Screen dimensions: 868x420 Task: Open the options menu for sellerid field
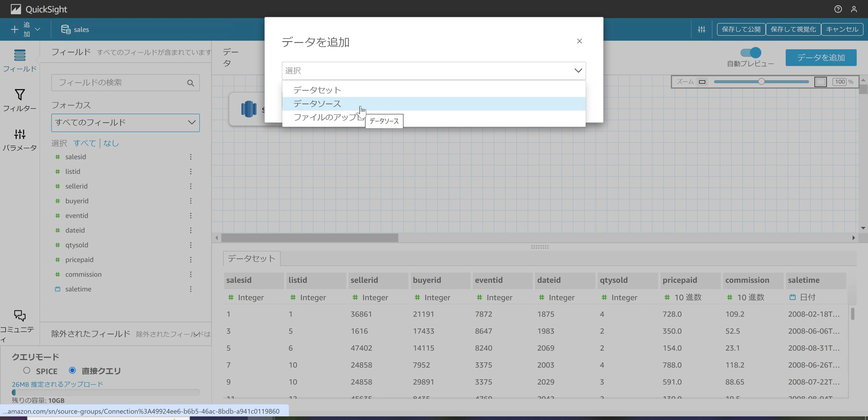(x=191, y=186)
